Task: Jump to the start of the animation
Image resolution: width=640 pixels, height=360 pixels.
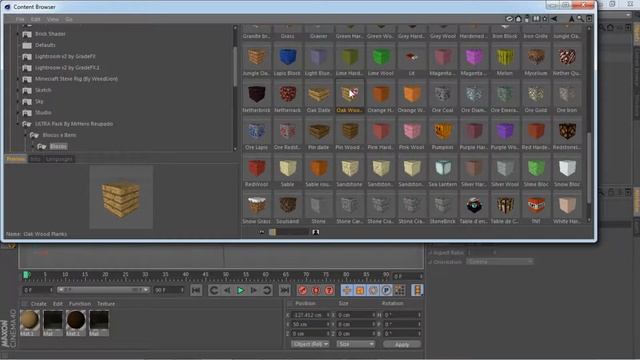Action: click(196, 290)
